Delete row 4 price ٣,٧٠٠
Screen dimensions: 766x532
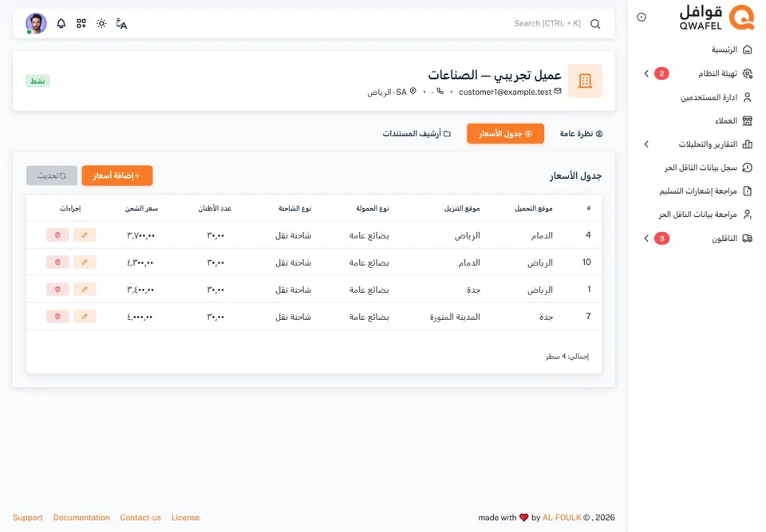click(57, 235)
